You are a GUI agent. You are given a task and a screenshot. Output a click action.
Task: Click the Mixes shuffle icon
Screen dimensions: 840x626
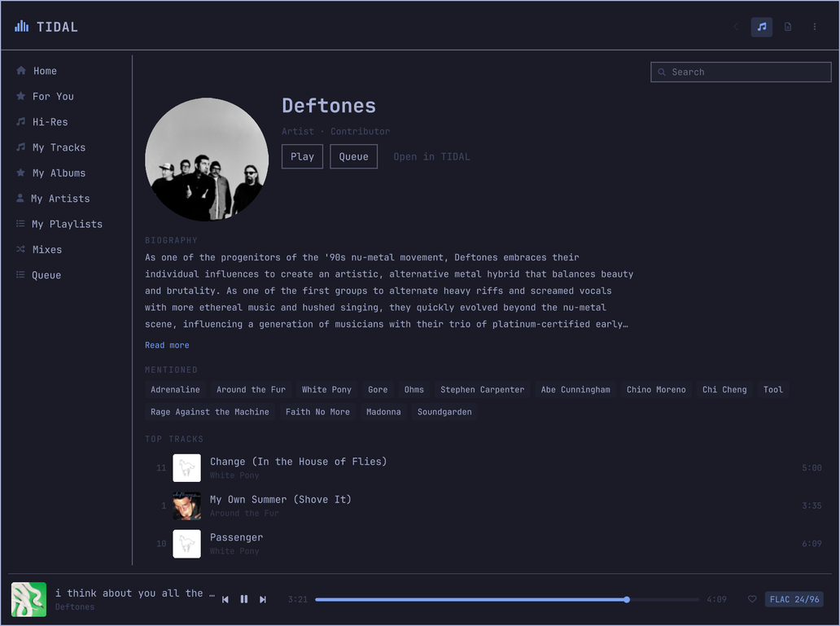pyautogui.click(x=21, y=249)
